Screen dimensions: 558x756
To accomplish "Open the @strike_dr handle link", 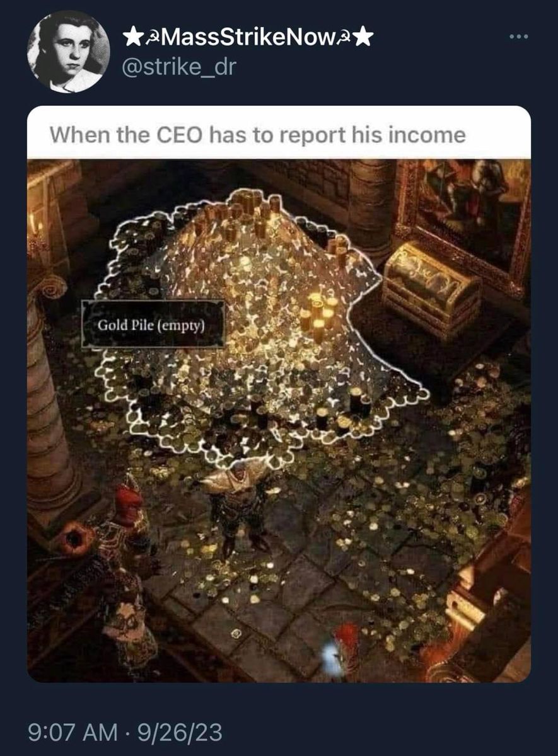I will pyautogui.click(x=178, y=66).
